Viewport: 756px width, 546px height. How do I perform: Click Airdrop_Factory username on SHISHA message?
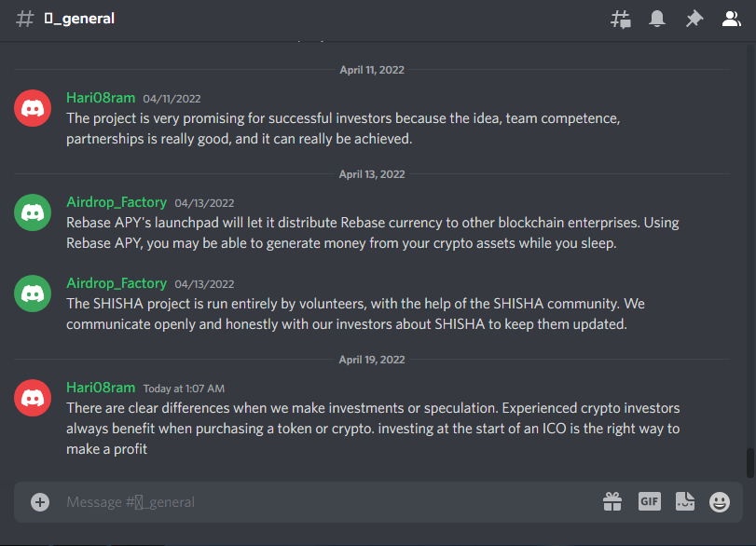point(117,283)
